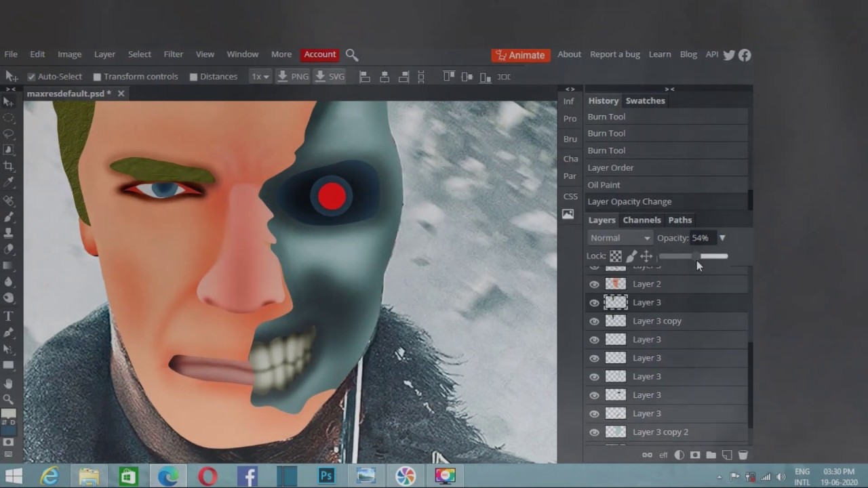Hide Layer 2 using its eye icon
Viewport: 868px width, 488px height.
[x=594, y=284]
